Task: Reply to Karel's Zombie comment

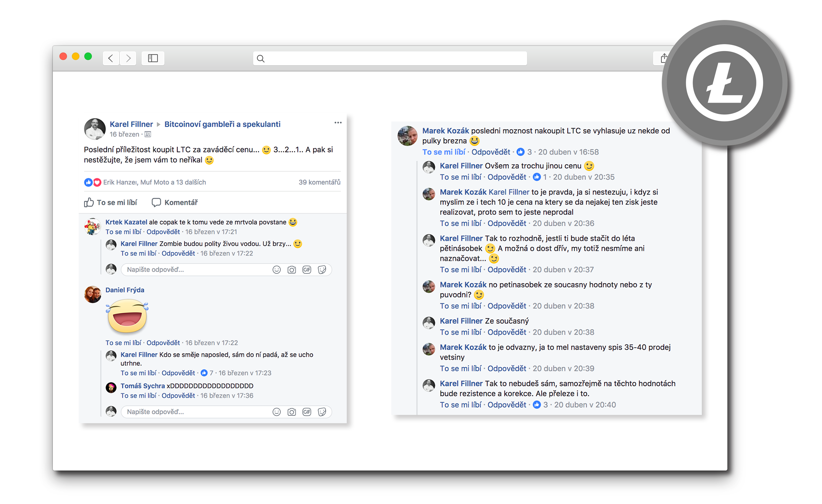Action: [178, 253]
